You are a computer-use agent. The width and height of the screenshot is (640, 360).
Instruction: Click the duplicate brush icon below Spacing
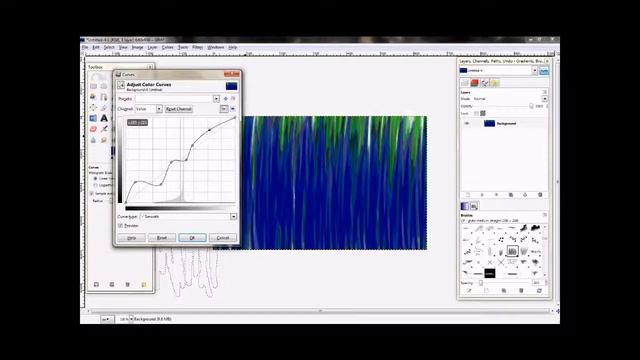[504, 291]
